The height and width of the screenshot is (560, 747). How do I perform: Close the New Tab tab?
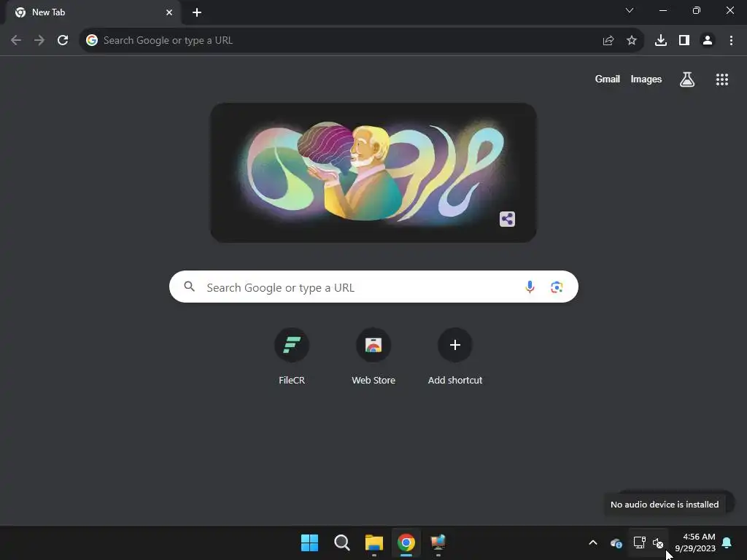[x=169, y=12]
